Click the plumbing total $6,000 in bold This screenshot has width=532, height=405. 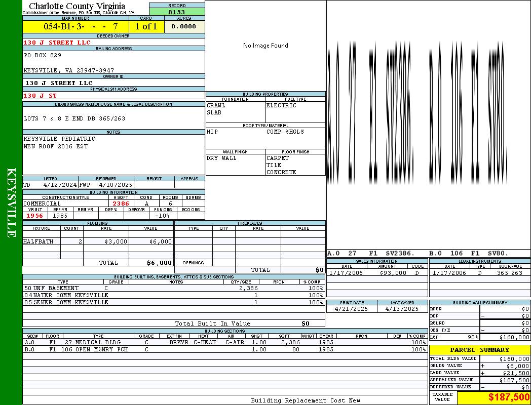point(159,263)
